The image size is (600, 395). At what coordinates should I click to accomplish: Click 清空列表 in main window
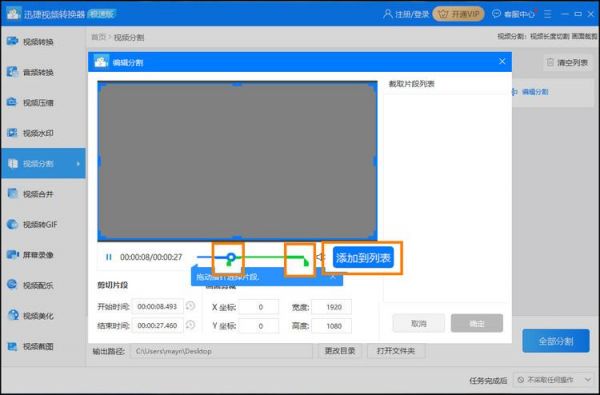point(568,62)
